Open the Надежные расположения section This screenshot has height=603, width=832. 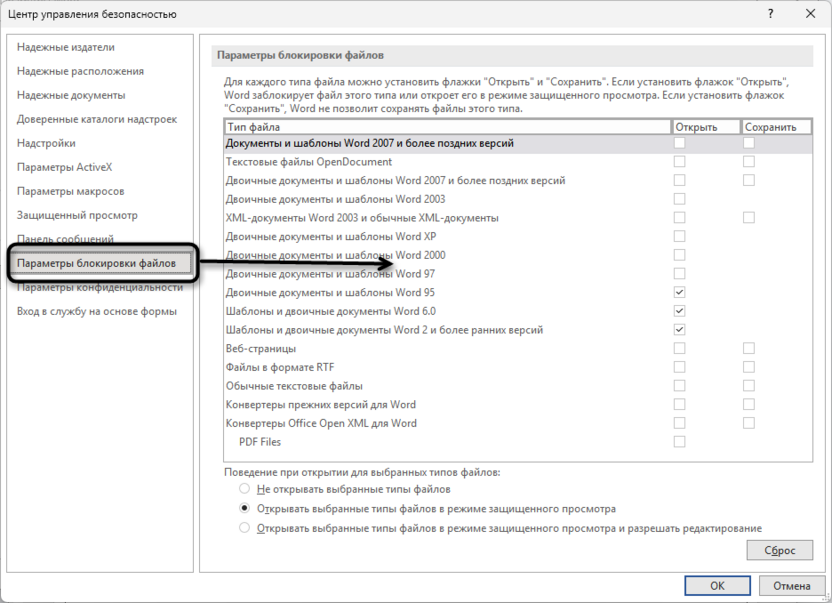80,71
